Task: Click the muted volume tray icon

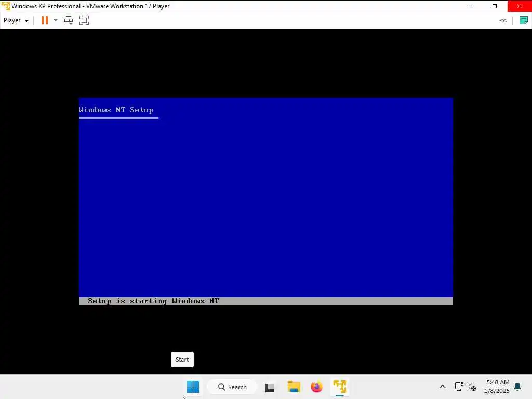Action: tap(472, 387)
